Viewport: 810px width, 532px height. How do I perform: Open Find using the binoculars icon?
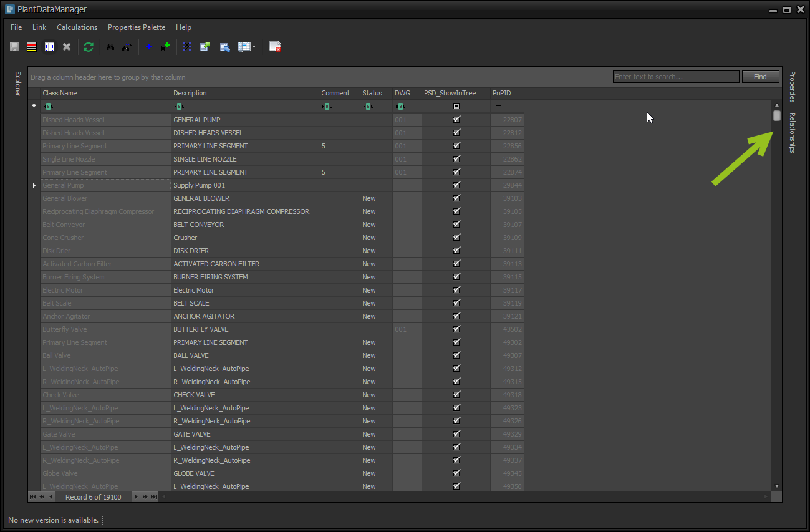coord(110,47)
